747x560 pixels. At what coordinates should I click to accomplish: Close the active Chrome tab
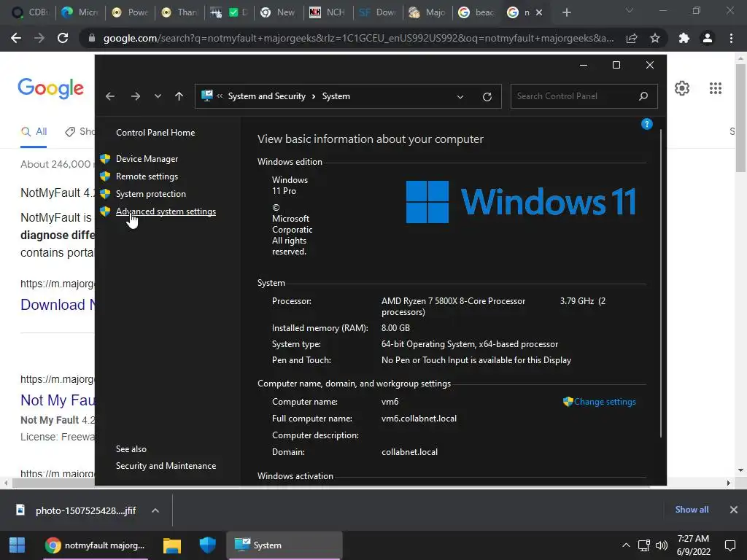pos(539,12)
